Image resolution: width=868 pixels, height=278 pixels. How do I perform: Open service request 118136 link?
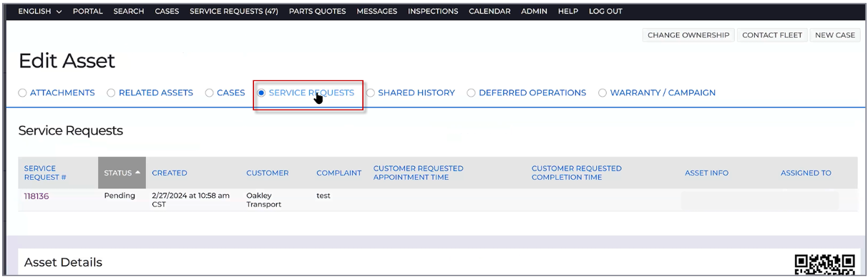tap(36, 196)
